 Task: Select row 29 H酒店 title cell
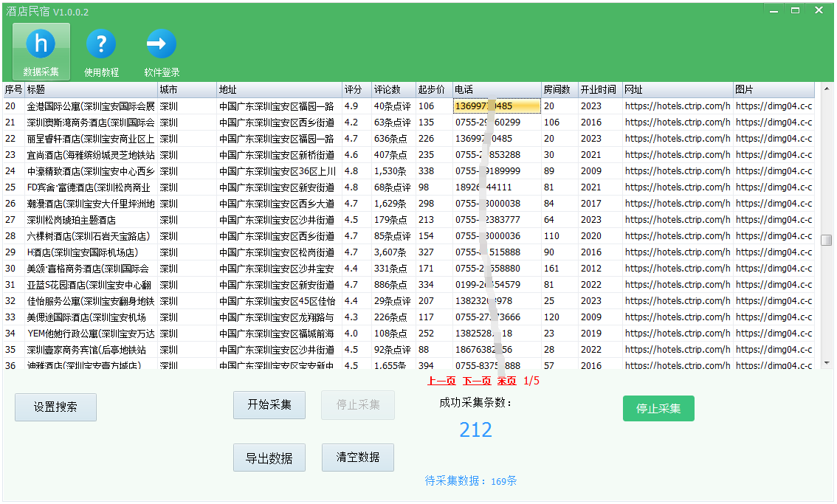point(89,252)
